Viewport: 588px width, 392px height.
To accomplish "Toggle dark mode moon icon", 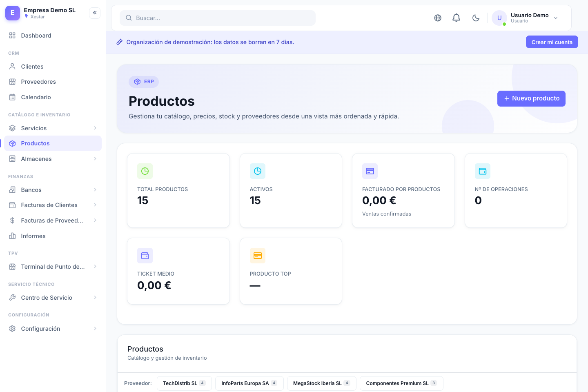I will pos(476,18).
